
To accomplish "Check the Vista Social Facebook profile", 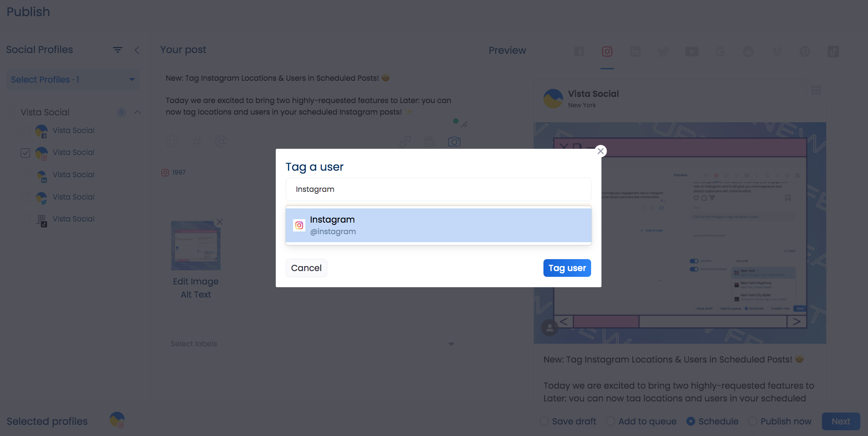I will 25,131.
